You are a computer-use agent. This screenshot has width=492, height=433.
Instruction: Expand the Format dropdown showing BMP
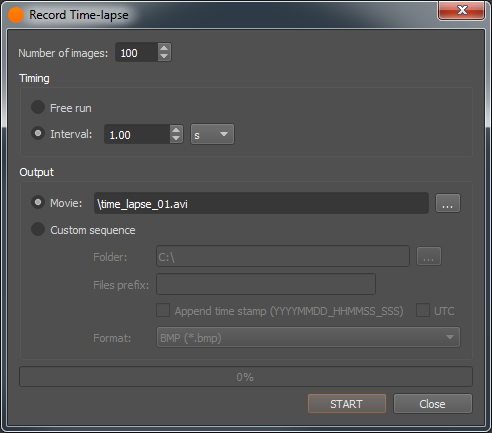click(308, 337)
